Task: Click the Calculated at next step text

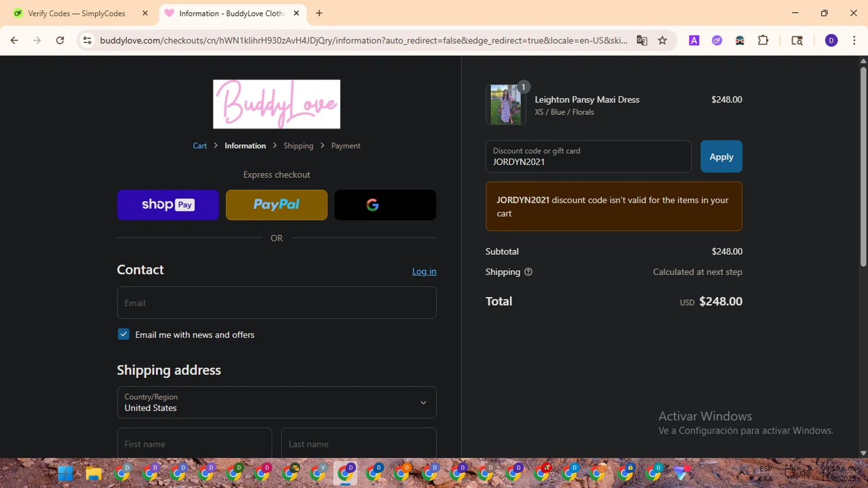Action: (x=697, y=272)
